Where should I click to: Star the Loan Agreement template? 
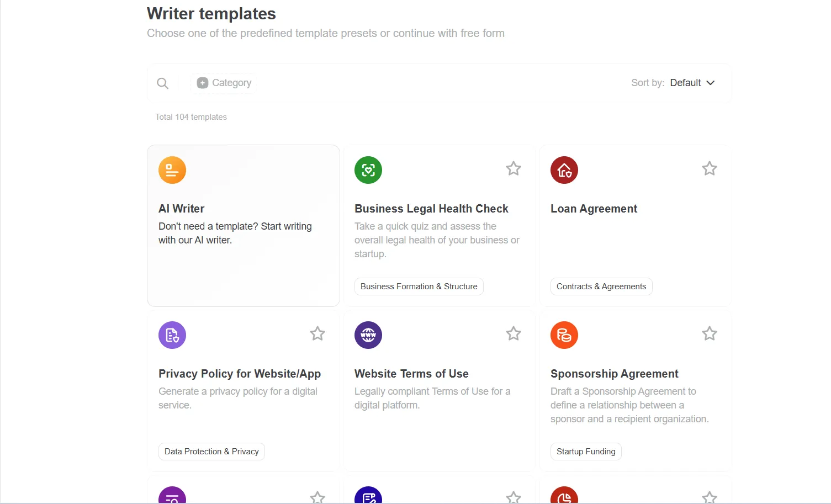click(x=710, y=168)
